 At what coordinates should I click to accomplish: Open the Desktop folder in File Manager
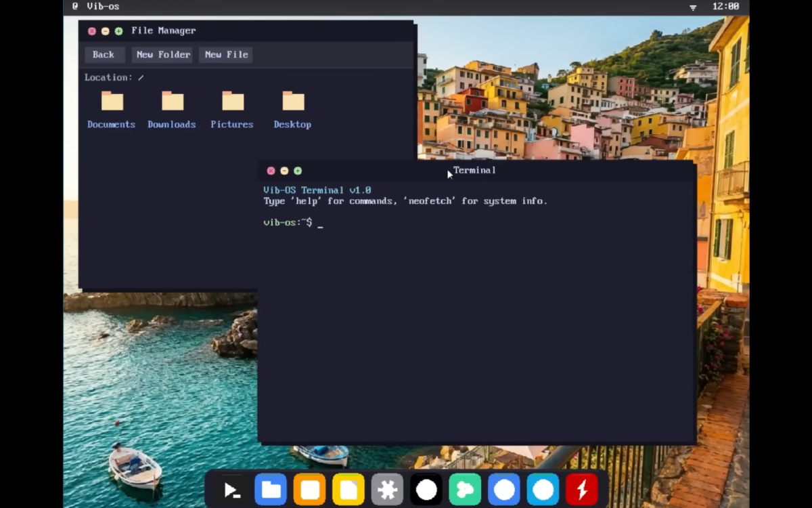tap(292, 110)
